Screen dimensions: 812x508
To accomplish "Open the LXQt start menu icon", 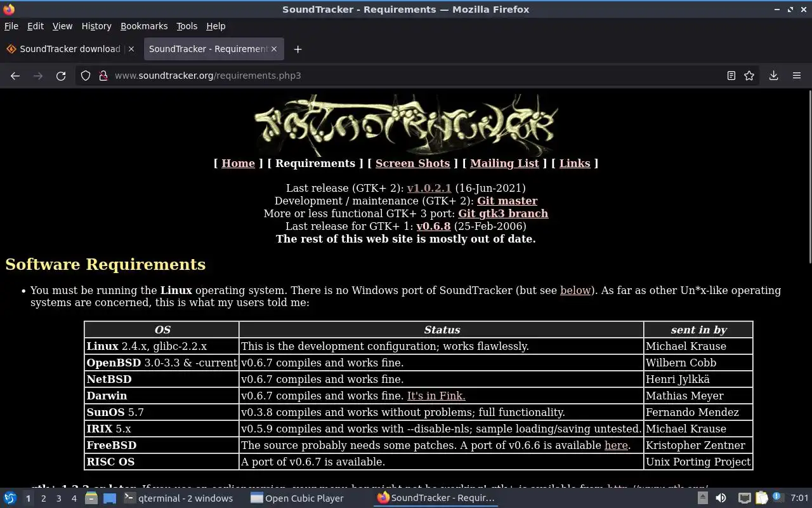I will [x=10, y=498].
